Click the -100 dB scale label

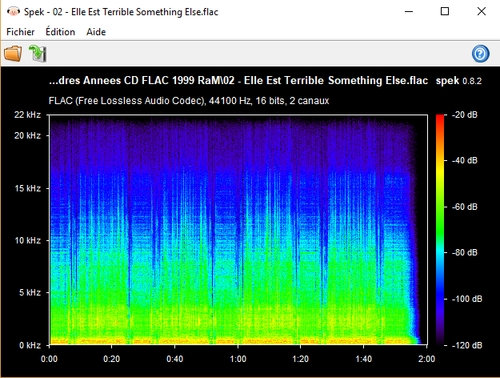(x=467, y=299)
